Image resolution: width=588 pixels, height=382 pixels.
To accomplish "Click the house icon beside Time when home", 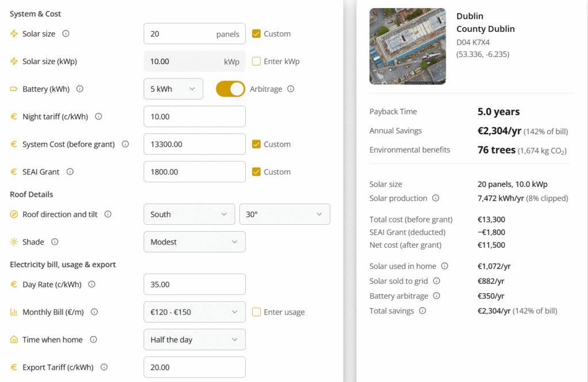I will 14,340.
